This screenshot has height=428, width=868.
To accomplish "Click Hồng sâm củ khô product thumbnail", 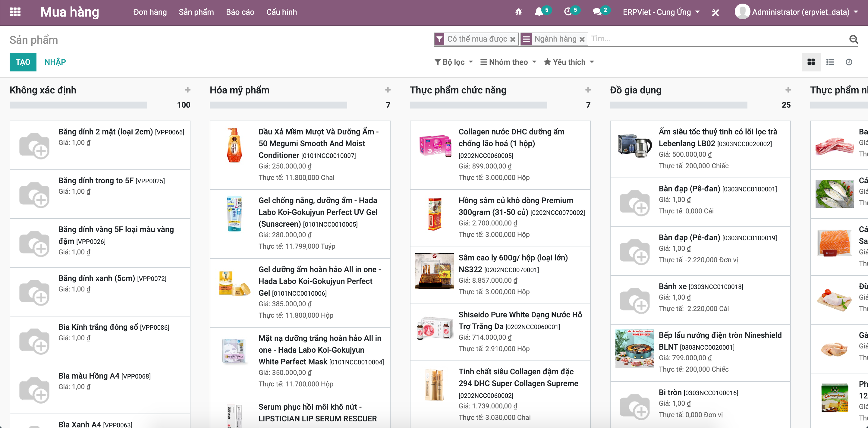I will 434,214.
